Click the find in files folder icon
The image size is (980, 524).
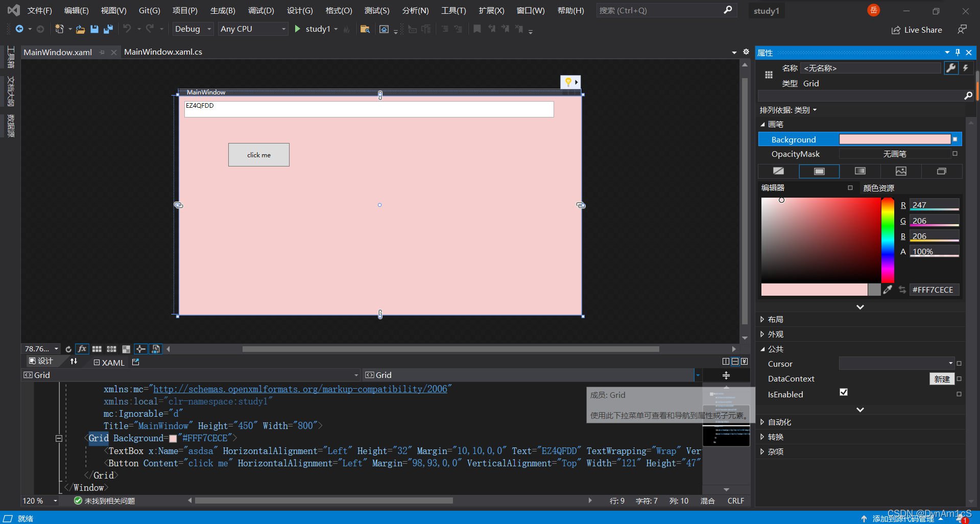365,29
